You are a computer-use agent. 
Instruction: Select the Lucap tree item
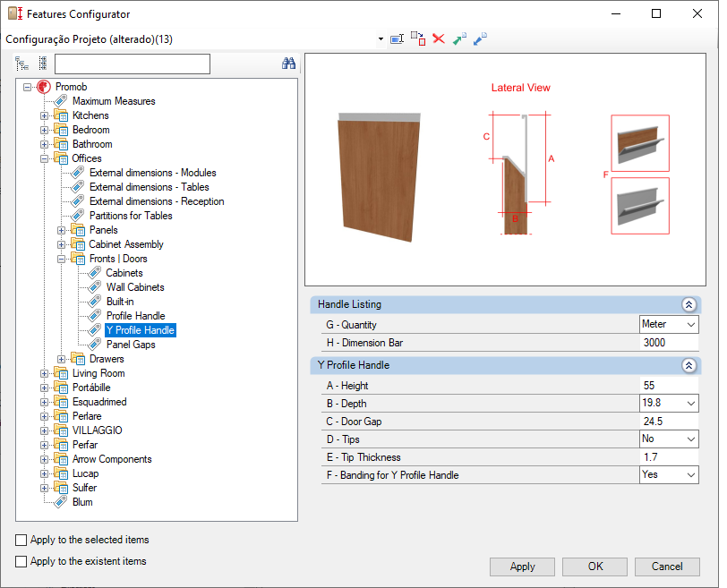pyautogui.click(x=85, y=473)
